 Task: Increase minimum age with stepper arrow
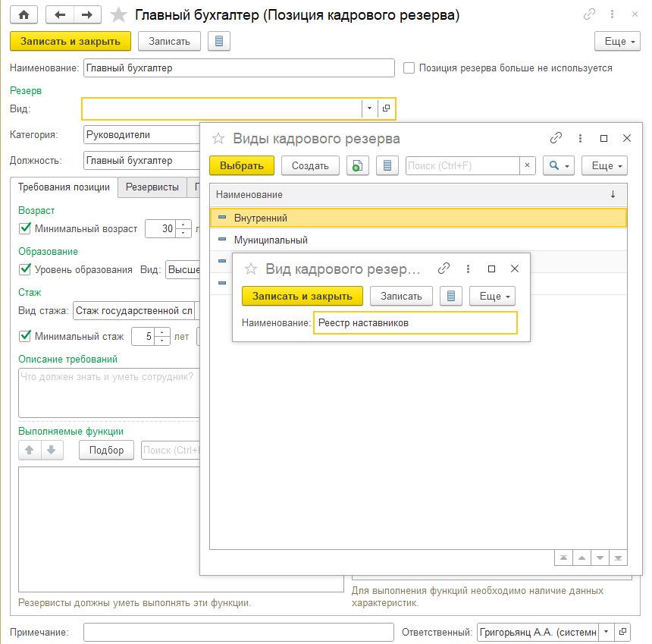tap(184, 225)
